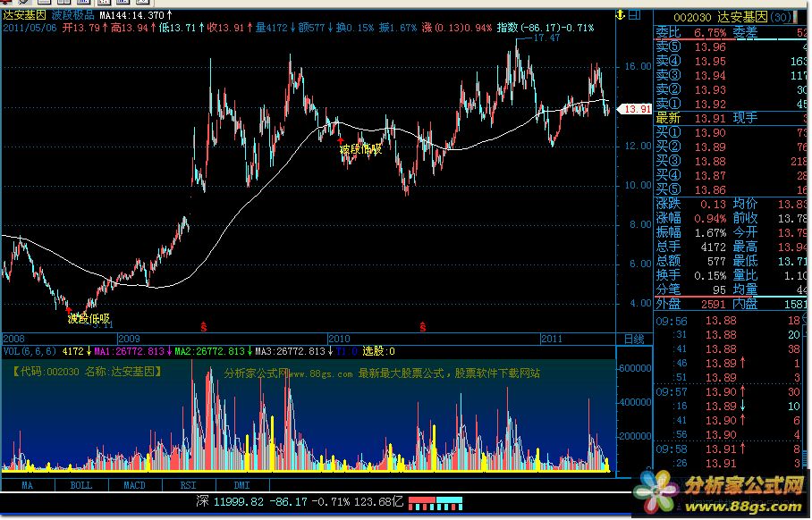Switch to the DMI indicator tab
Viewport: 812px width, 520px height.
pos(241,485)
